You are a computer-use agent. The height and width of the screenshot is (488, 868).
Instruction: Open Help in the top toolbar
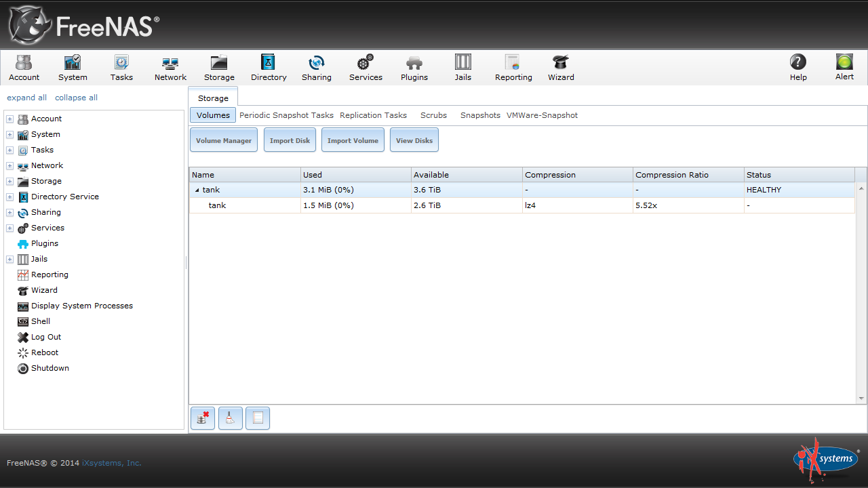pyautogui.click(x=798, y=68)
